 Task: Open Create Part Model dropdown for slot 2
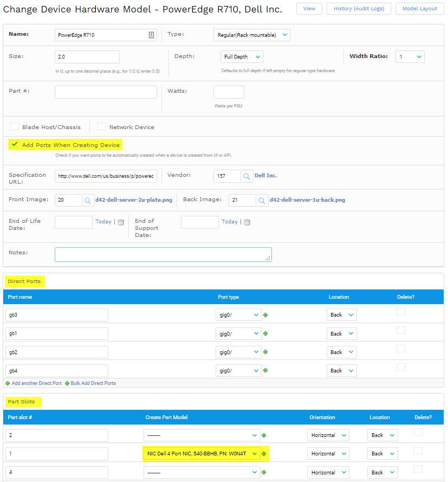pos(202,435)
